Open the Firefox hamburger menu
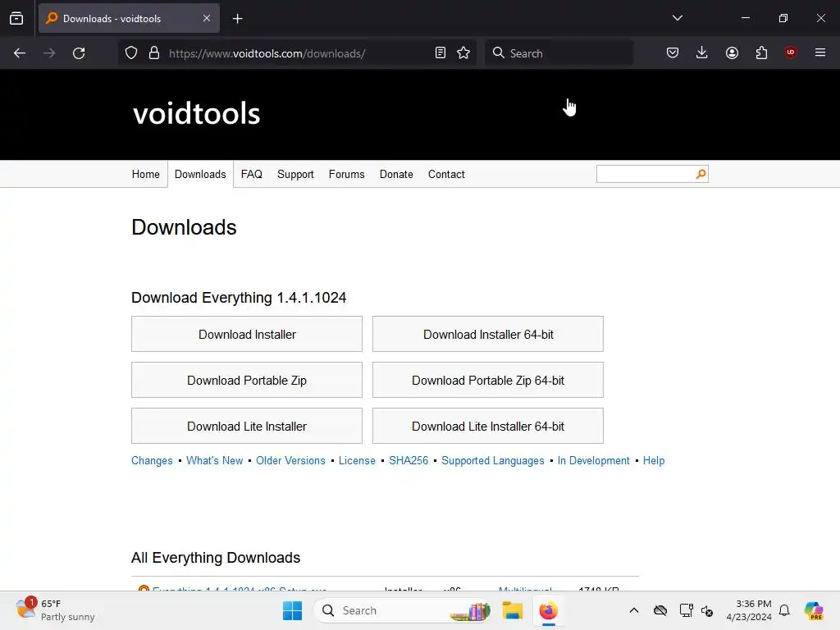 click(x=820, y=52)
